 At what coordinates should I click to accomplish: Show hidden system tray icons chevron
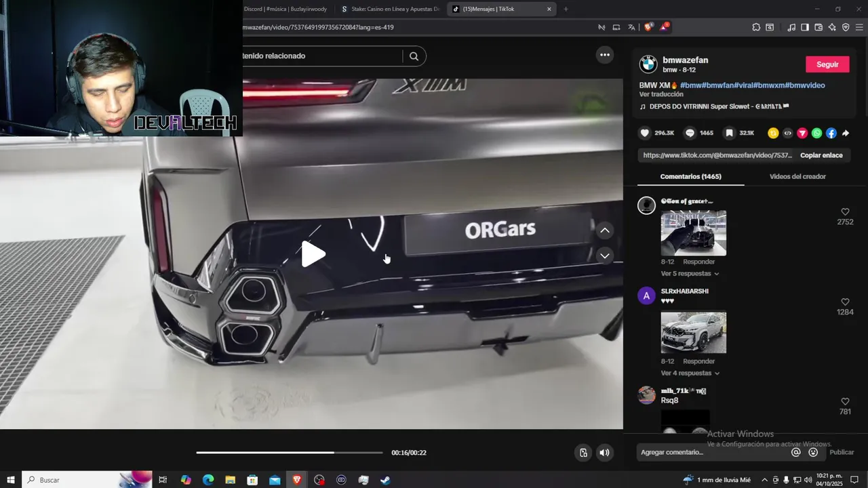coord(765,480)
